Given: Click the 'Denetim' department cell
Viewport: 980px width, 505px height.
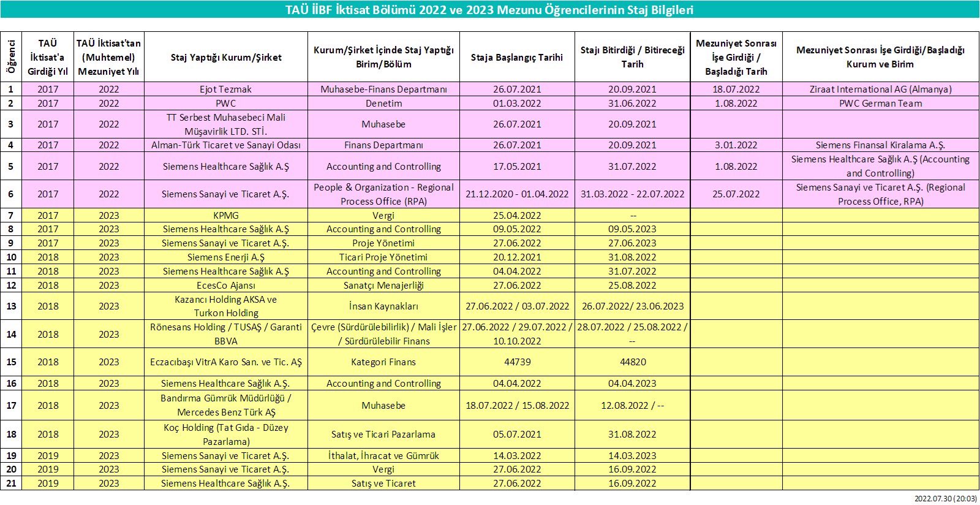Looking at the screenshot, I should tap(383, 103).
